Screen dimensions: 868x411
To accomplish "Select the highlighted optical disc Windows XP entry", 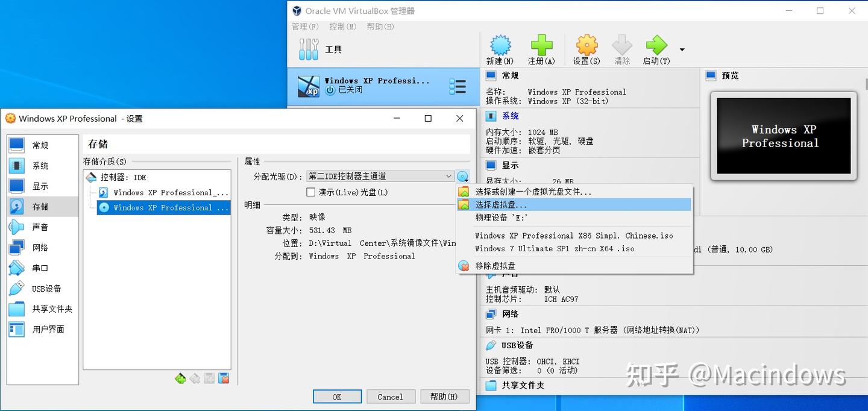I will click(x=163, y=208).
